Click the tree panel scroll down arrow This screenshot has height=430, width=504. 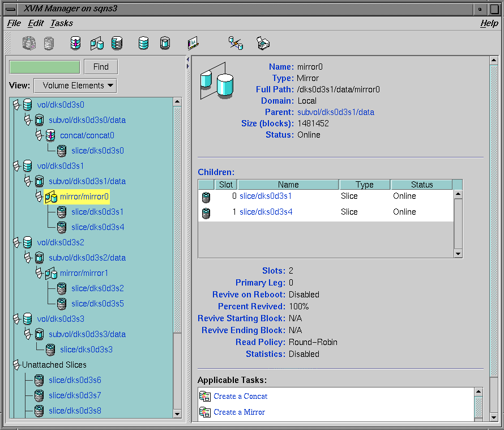[177, 414]
